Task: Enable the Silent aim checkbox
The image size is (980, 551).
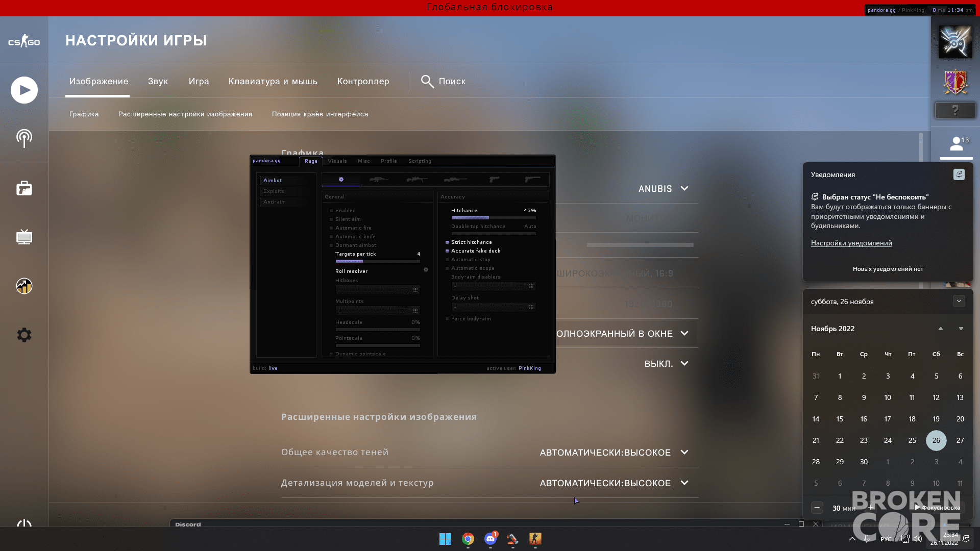Action: (x=331, y=219)
